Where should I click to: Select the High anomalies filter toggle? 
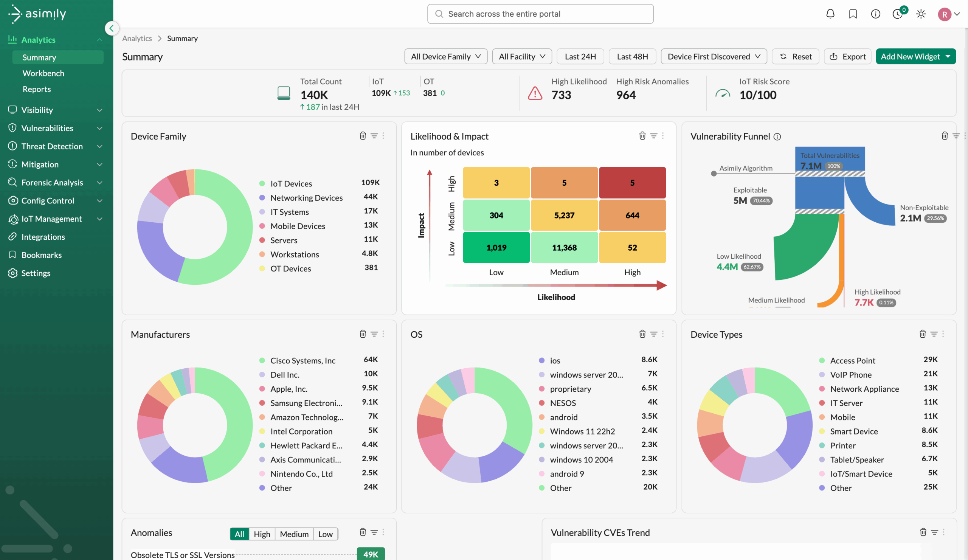(262, 534)
